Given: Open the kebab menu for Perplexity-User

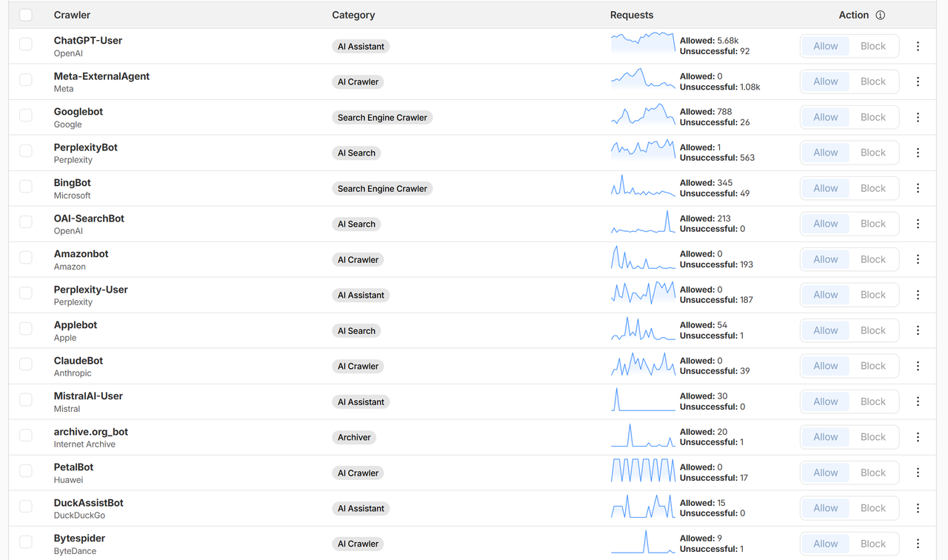Looking at the screenshot, I should 918,295.
